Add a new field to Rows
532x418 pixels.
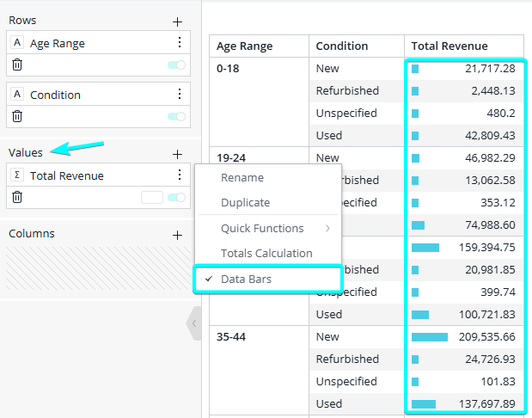point(177,21)
